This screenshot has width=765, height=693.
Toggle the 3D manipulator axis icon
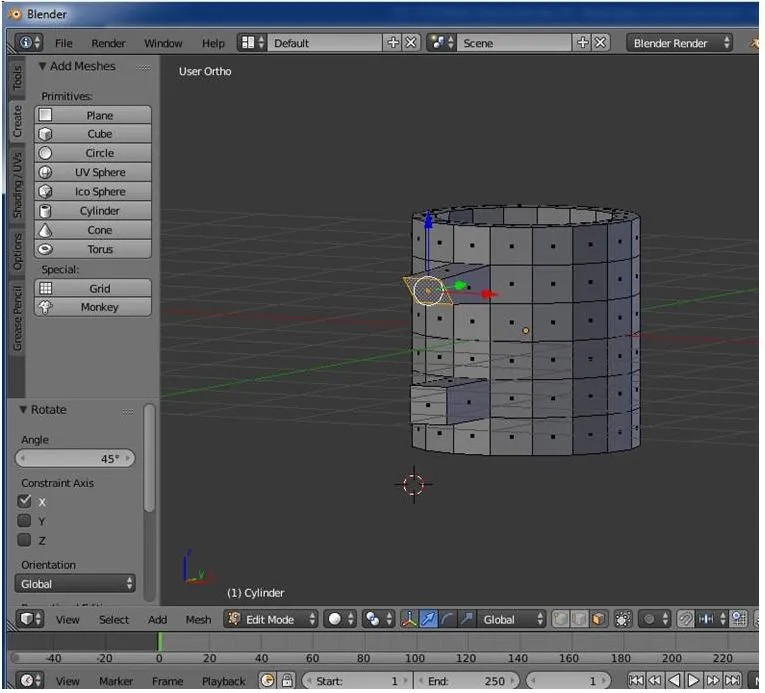409,620
